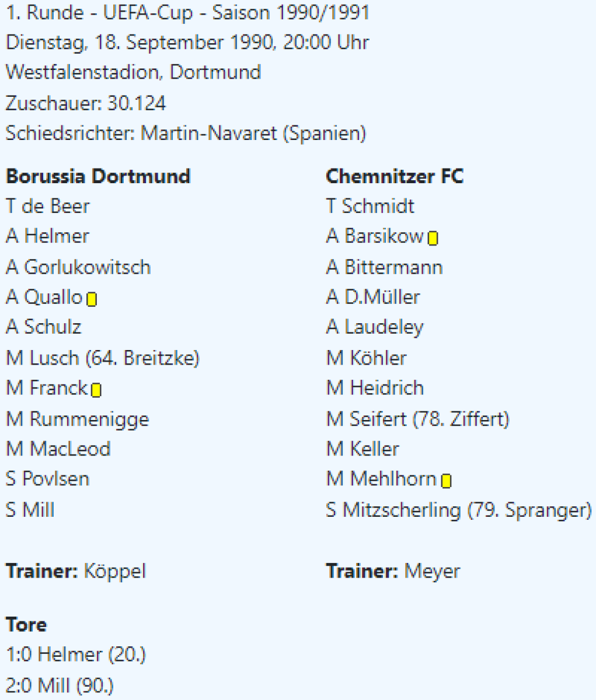Click the yellow card icon beside Barsikow
Viewport: 596px width, 700px height.
coord(433,238)
